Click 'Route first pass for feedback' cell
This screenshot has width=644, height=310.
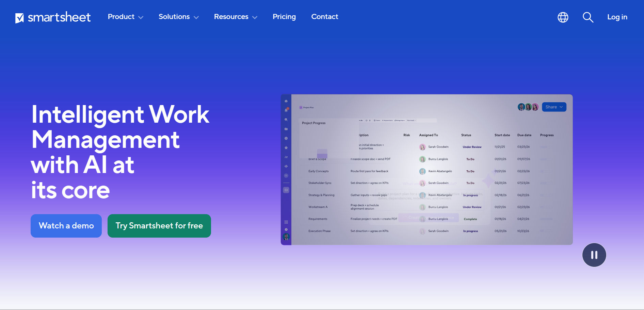(x=369, y=171)
